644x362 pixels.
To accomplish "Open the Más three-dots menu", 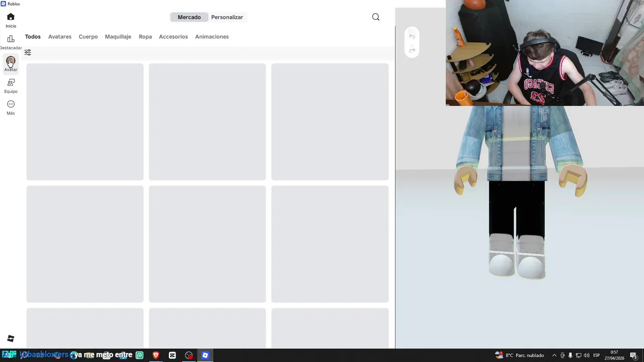I will point(11,104).
